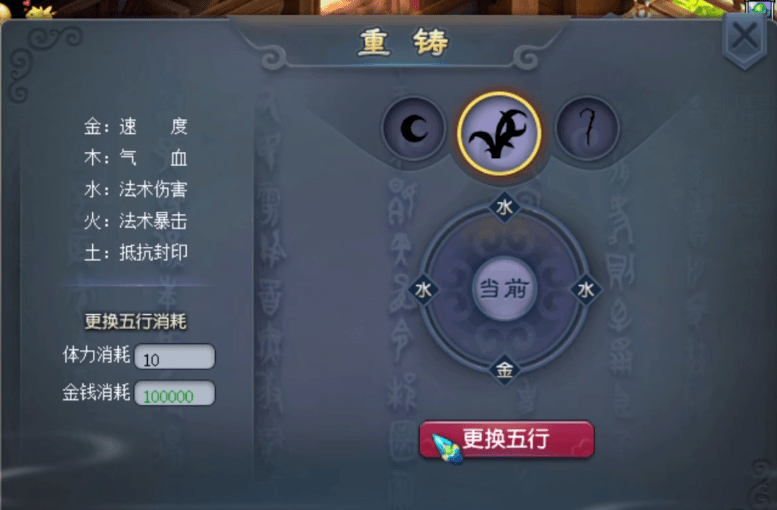Click the 更换五行消耗 heading
Viewport: 777px width, 510px height.
coord(136,321)
